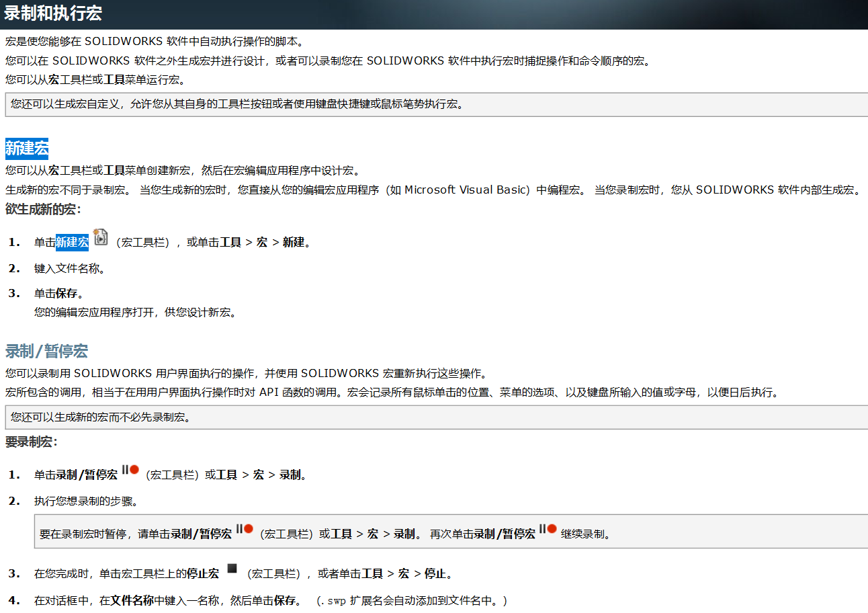The height and width of the screenshot is (613, 868).
Task: Click the line "您的编辑宏应用程序打开，供您设计新宏。"
Action: 135,313
